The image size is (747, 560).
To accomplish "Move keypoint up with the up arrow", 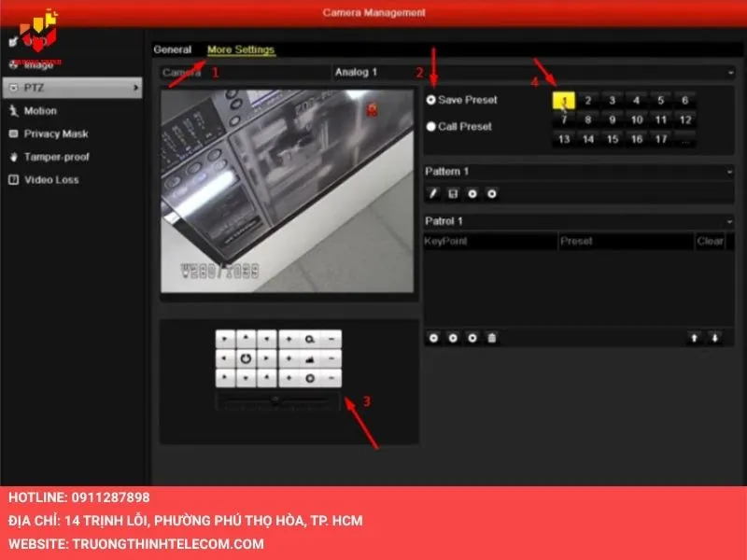I will (695, 338).
